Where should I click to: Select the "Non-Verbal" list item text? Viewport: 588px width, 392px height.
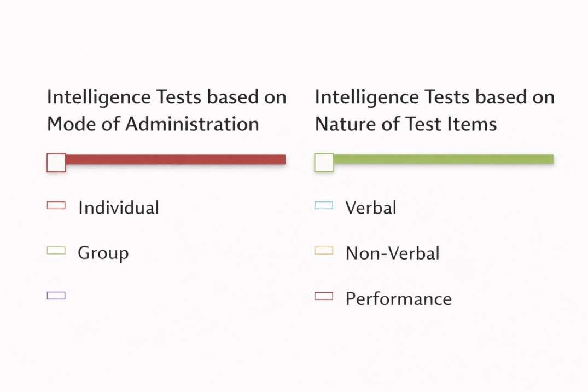(392, 253)
